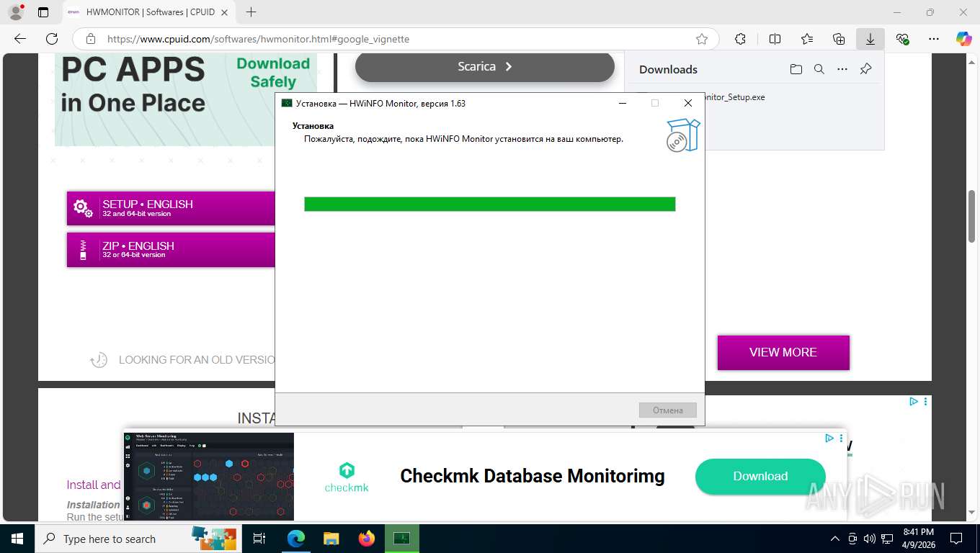Click Download on the Checkmk ad
Image resolution: width=980 pixels, height=553 pixels.
[x=760, y=476]
